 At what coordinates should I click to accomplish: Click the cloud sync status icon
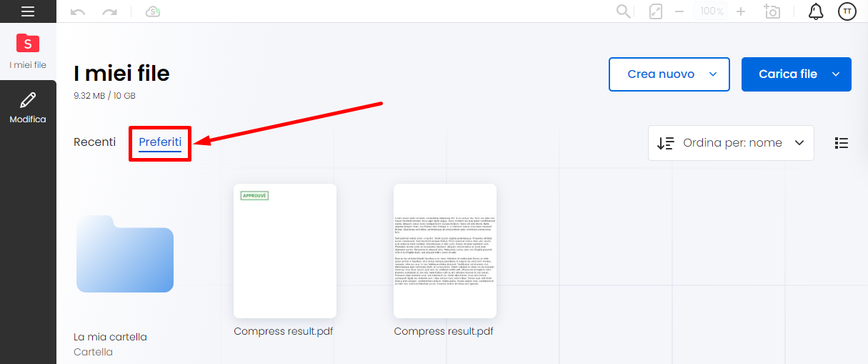pos(152,11)
